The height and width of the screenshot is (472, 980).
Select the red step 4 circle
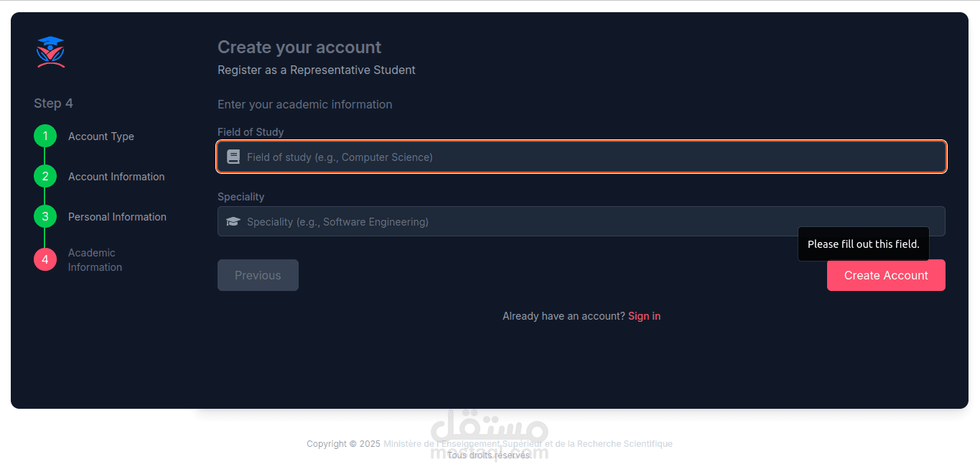[x=45, y=259]
